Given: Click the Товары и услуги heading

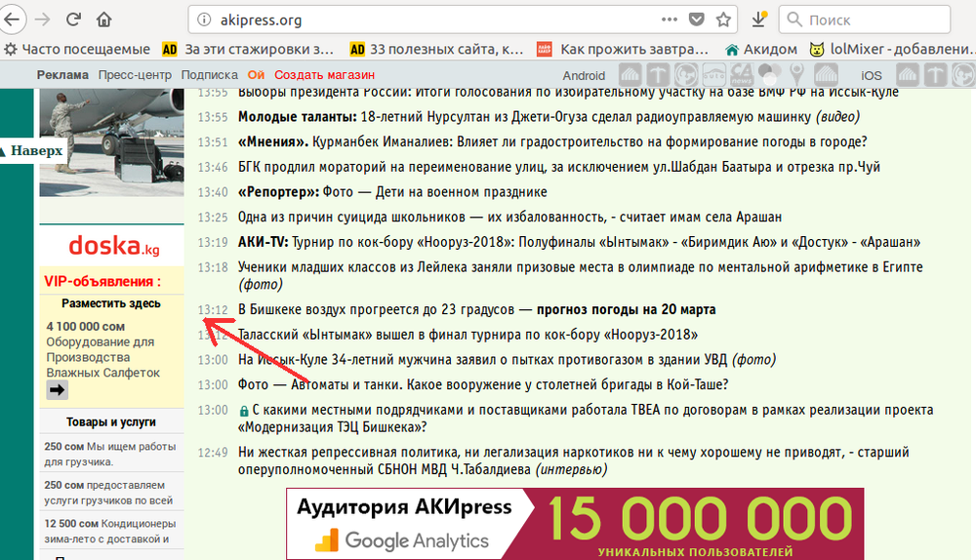Looking at the screenshot, I should (111, 421).
